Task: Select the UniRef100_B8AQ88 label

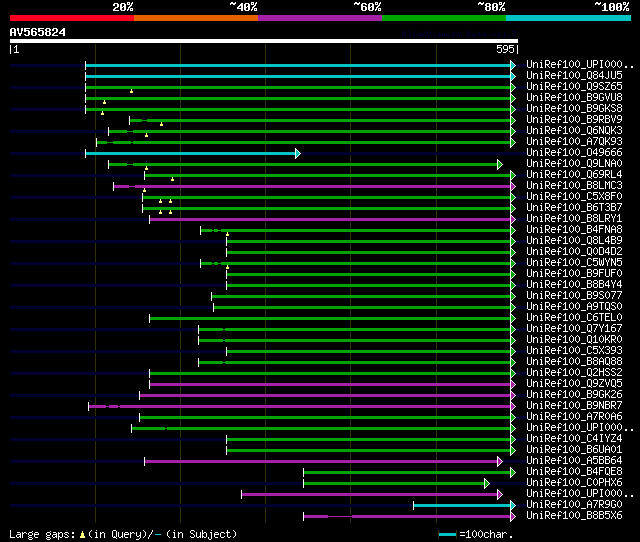Action: pos(574,362)
